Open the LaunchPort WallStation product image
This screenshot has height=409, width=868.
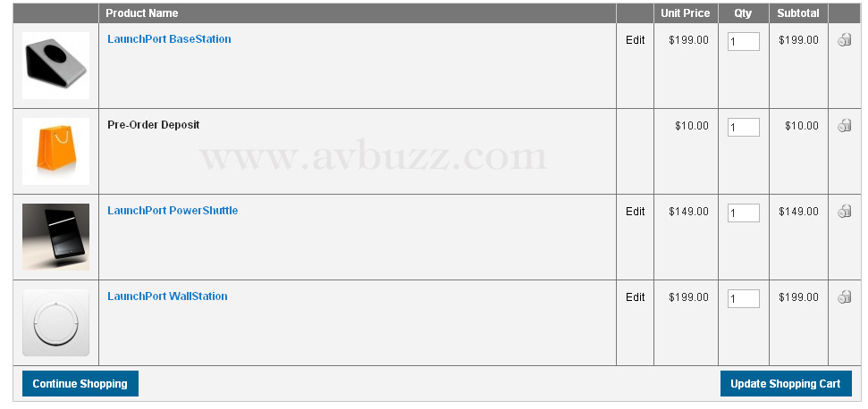[55, 322]
